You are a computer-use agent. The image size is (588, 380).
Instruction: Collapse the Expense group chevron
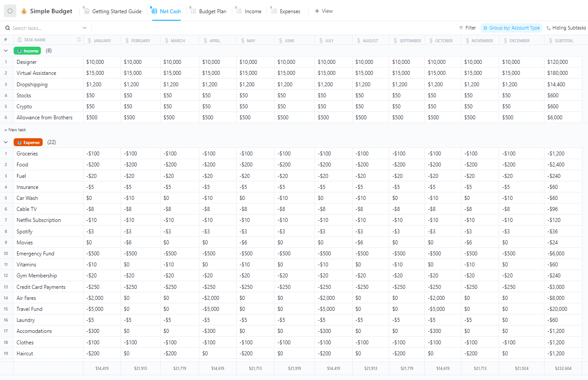(6, 142)
